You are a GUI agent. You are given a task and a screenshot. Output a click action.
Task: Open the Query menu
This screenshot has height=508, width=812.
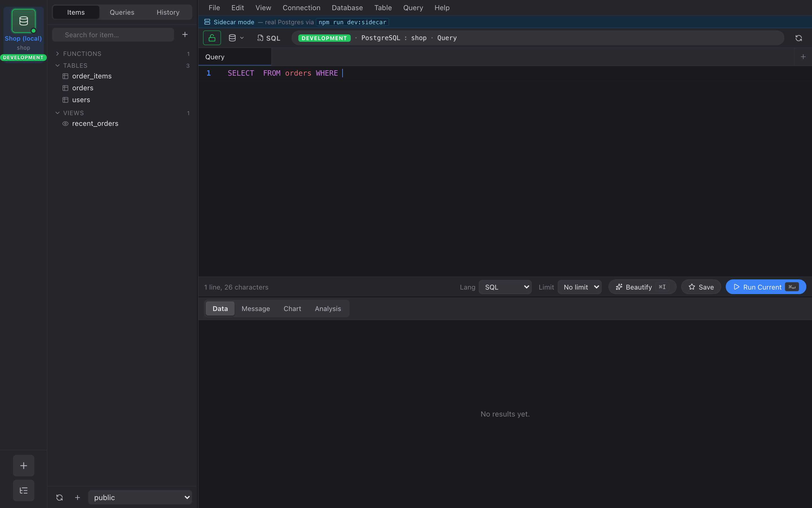(x=413, y=7)
